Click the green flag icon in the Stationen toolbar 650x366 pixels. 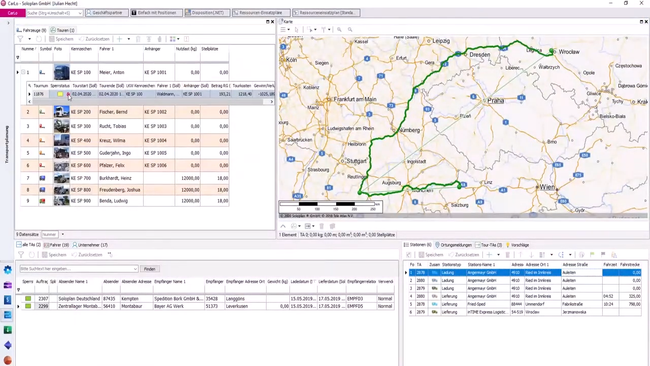click(592, 255)
